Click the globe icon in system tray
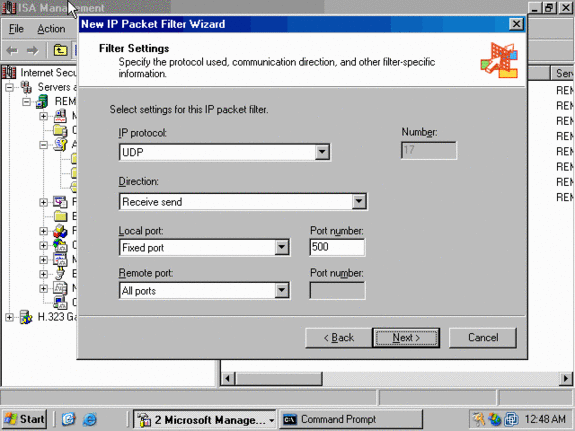The image size is (575, 431). pos(495,419)
